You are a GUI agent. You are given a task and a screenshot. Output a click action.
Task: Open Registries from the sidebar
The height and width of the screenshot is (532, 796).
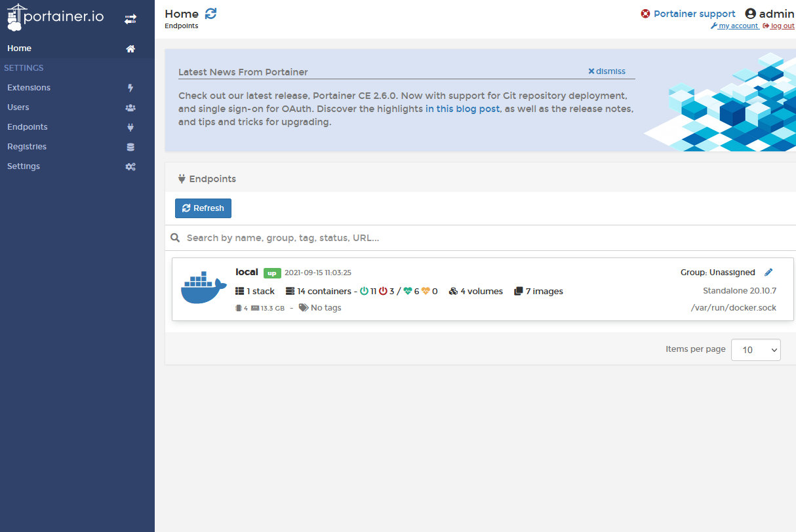pos(27,147)
